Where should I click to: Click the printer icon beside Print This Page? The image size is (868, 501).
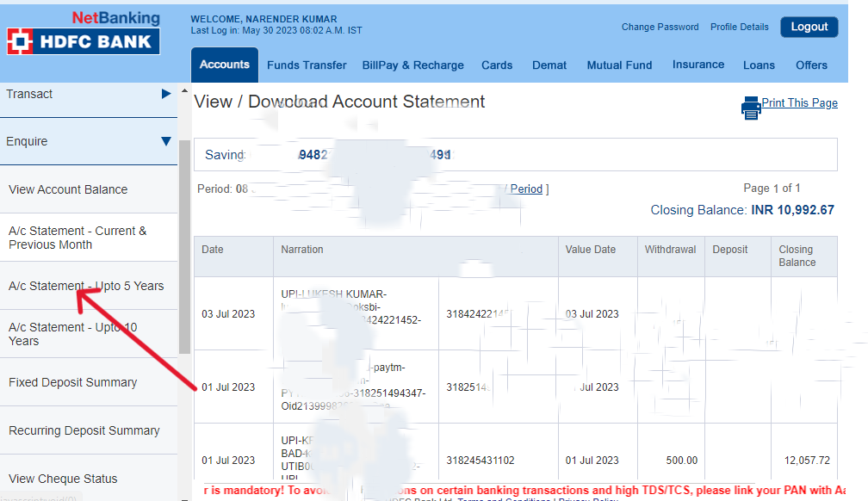click(751, 108)
